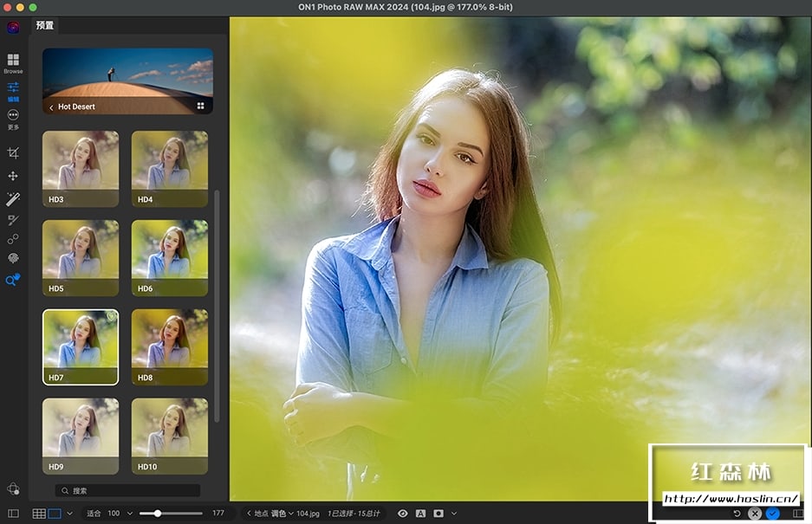Expand the mask view options arrow
The height and width of the screenshot is (524, 812).
[x=454, y=514]
